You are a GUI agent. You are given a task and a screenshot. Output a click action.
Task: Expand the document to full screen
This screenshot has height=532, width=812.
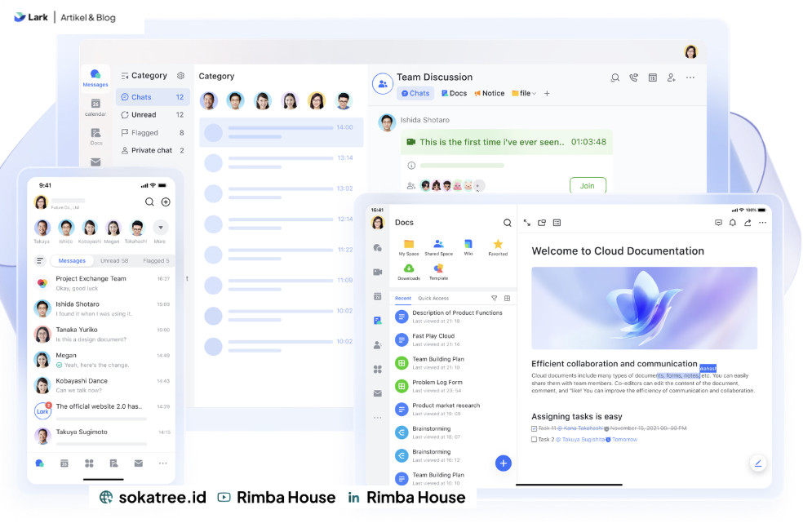point(526,223)
